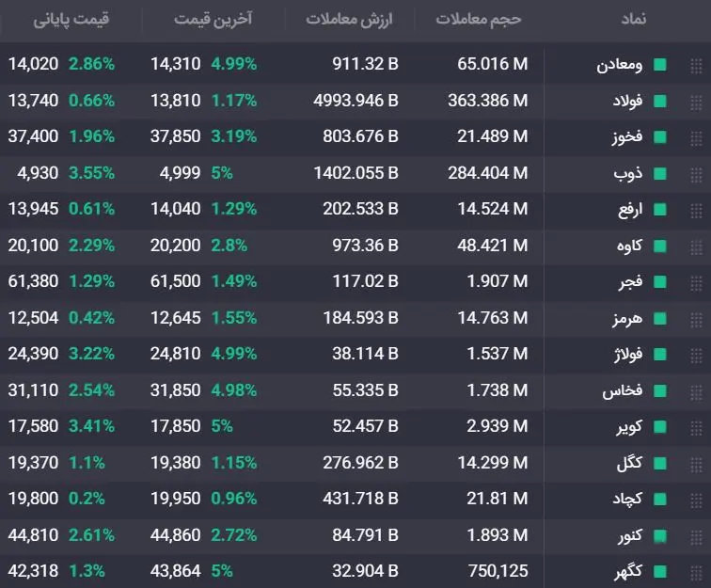Sort by حجم معاملات column header
711x588 pixels.
(x=479, y=19)
